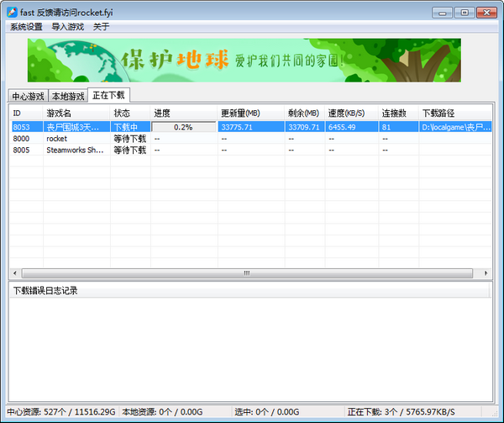
Task: Click the horizontal scrollbar left arrow
Action: coord(15,273)
